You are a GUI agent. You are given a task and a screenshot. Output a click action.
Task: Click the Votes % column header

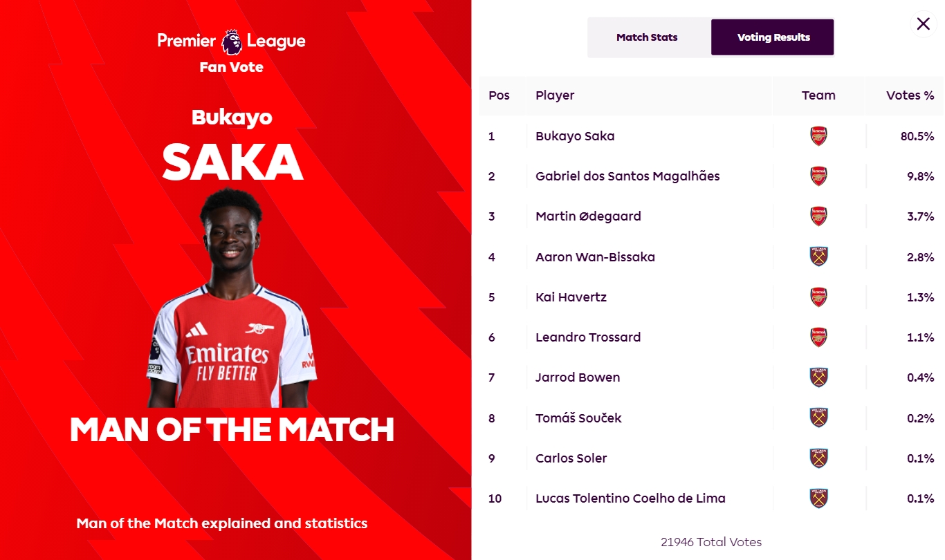pos(910,95)
